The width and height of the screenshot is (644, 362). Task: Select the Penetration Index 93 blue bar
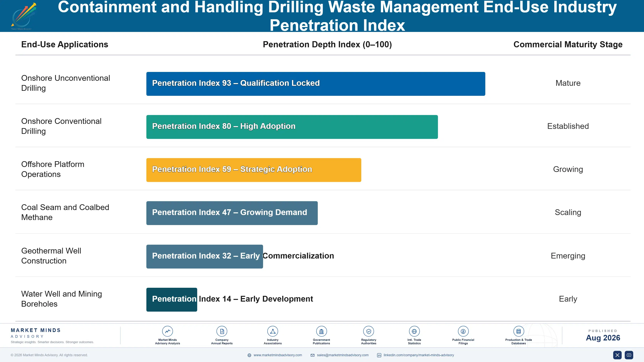click(315, 84)
